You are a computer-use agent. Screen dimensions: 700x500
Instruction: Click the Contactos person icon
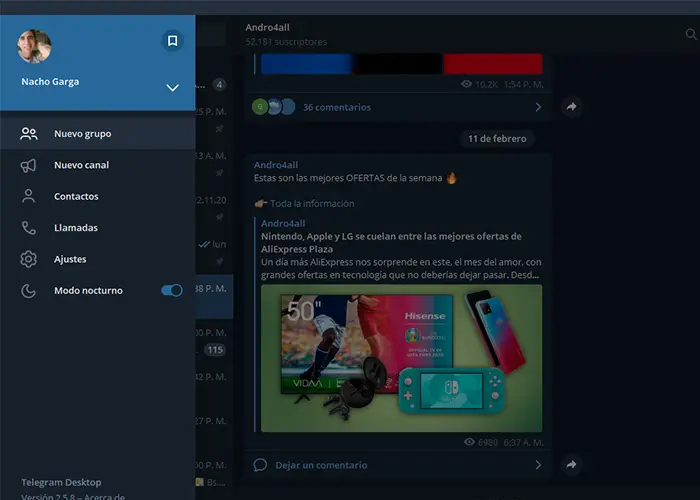[29, 196]
